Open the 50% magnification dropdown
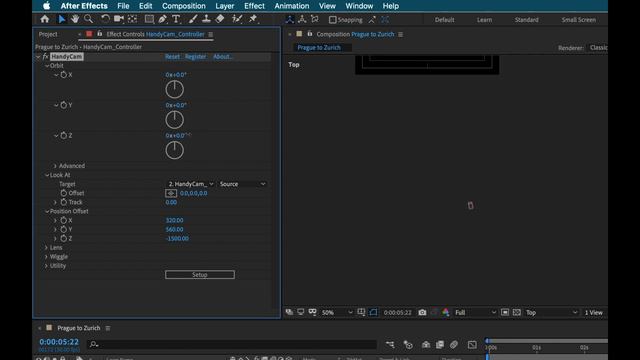Screen dimensions: 640x360 [337, 313]
